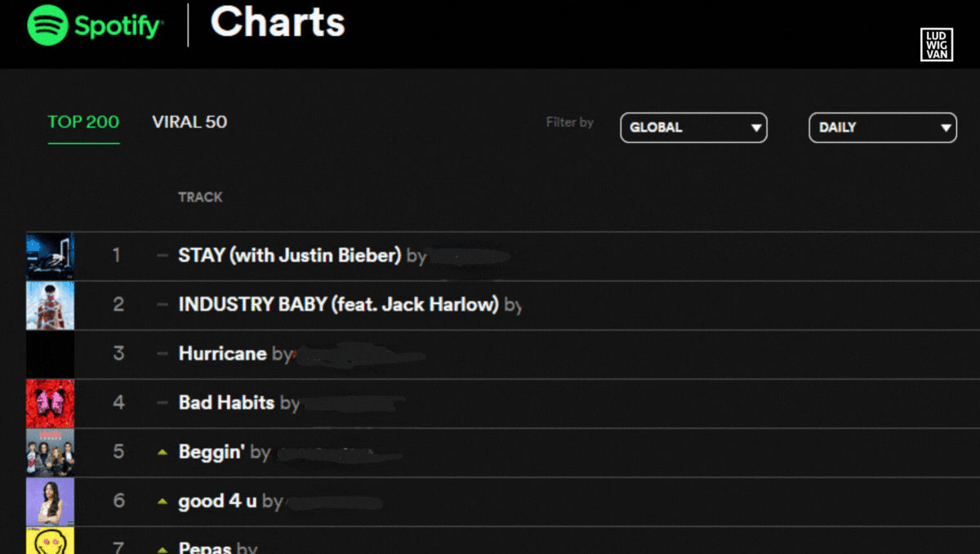Image resolution: width=980 pixels, height=554 pixels.
Task: Open the DAILY frequency dropdown
Action: click(x=882, y=127)
